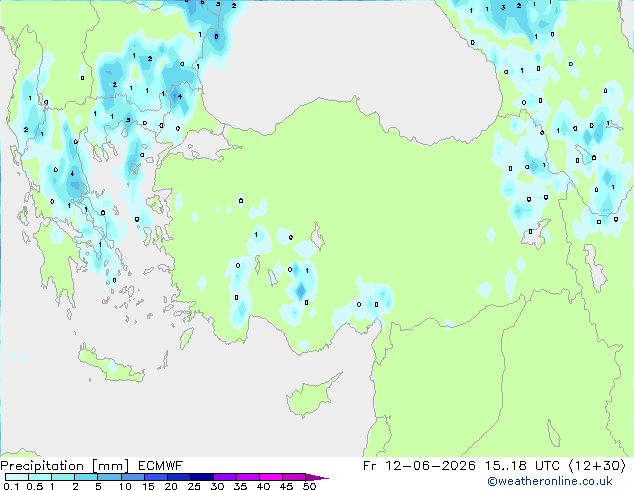
Task: Click the legend value '10'
Action: (125, 486)
